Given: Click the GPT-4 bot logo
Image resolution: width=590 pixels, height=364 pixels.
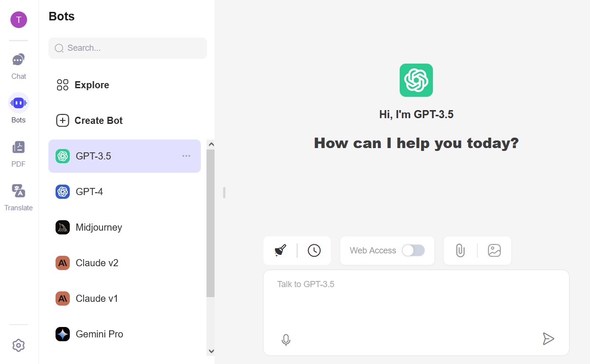Looking at the screenshot, I should pyautogui.click(x=63, y=192).
